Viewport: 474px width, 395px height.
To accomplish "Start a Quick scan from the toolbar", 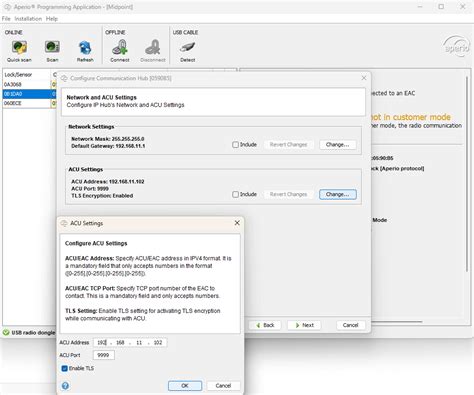I will pyautogui.click(x=19, y=51).
